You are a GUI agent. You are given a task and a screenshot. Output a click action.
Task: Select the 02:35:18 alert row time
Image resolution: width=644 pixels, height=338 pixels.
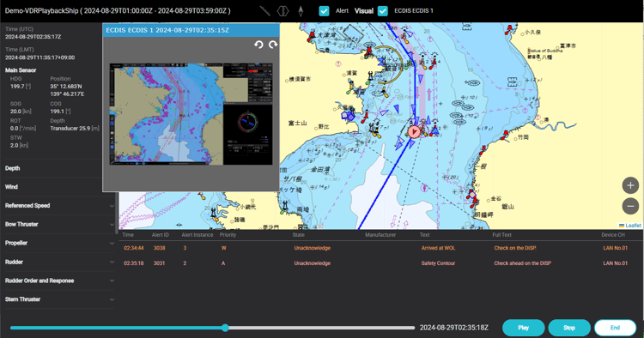pos(134,263)
